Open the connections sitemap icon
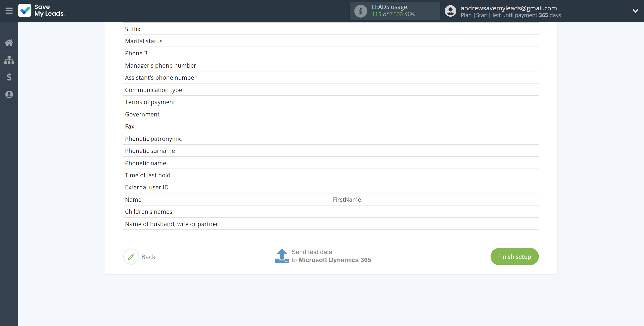This screenshot has width=644, height=326. click(x=9, y=60)
